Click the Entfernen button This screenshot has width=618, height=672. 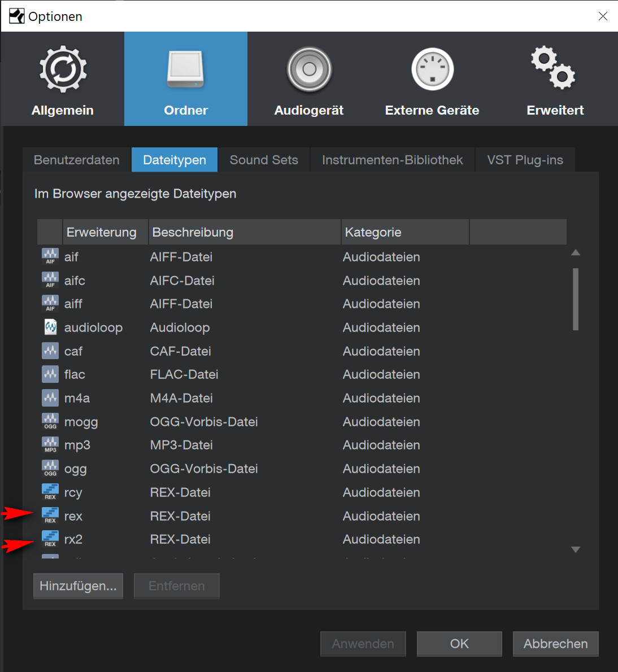click(177, 586)
